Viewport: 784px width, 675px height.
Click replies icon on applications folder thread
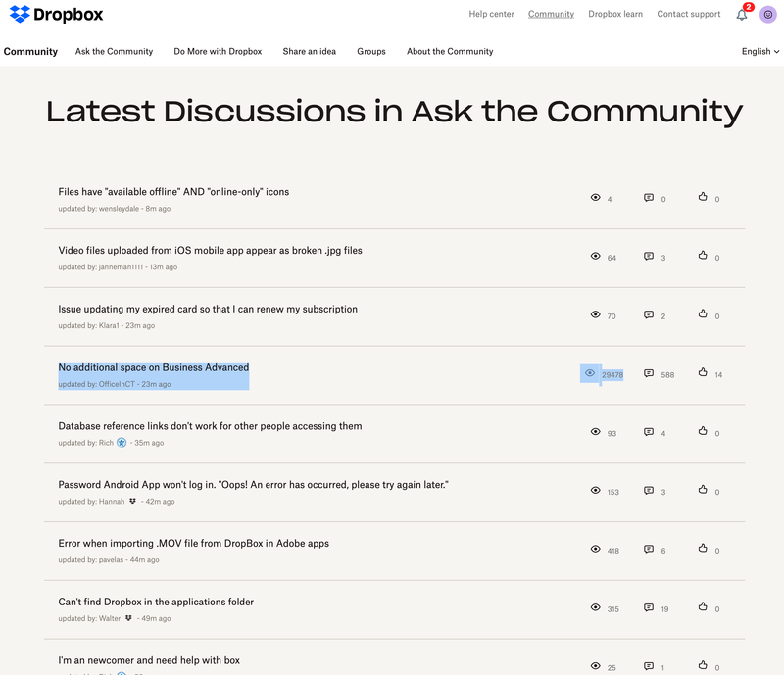tap(649, 607)
